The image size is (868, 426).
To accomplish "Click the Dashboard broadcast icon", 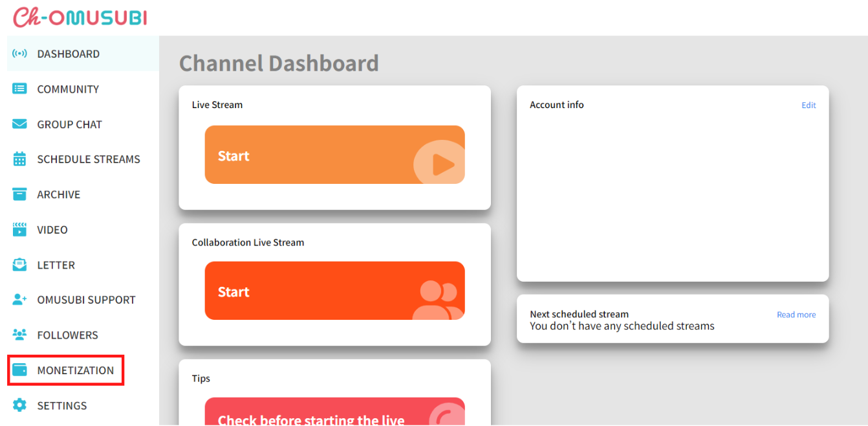I will [x=20, y=54].
